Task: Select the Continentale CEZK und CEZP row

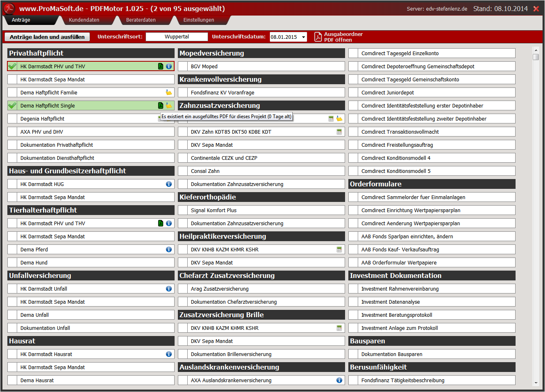Action: 261,158
